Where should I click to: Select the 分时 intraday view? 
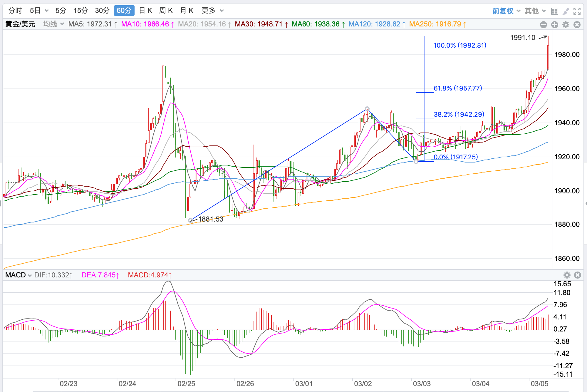pos(15,11)
